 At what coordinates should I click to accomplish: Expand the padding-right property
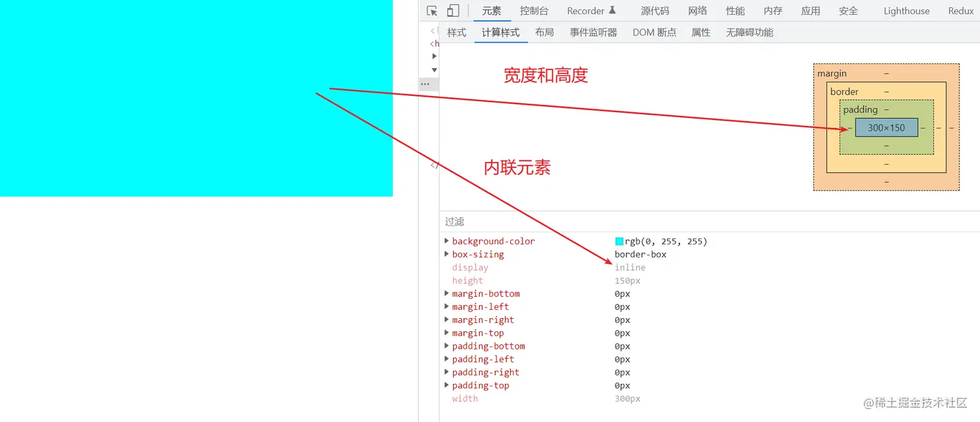point(447,372)
